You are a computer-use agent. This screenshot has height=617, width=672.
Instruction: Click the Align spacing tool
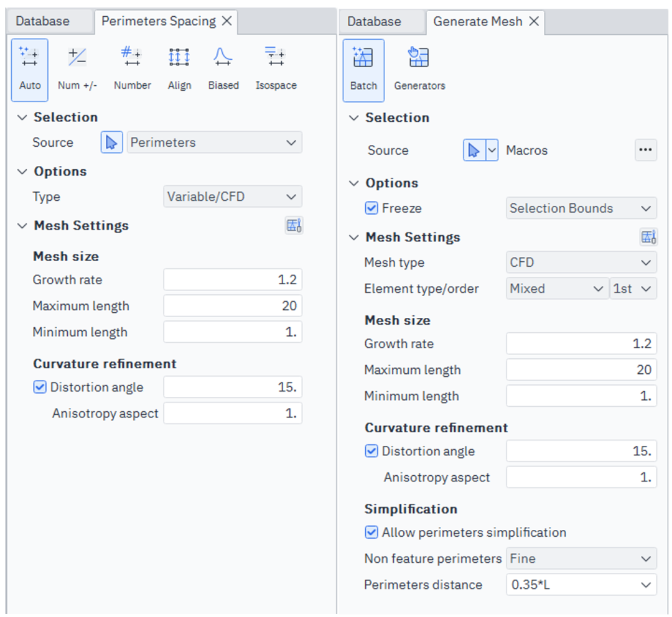[x=179, y=69]
